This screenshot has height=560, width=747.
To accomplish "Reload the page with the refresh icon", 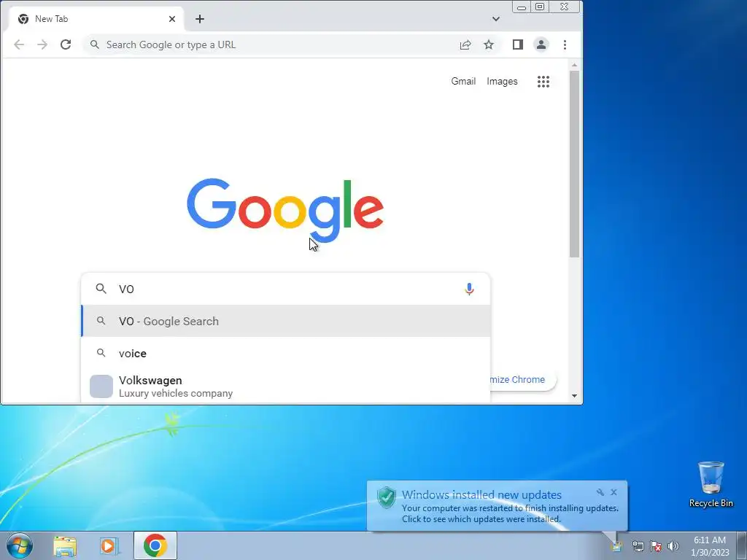I will pyautogui.click(x=66, y=44).
